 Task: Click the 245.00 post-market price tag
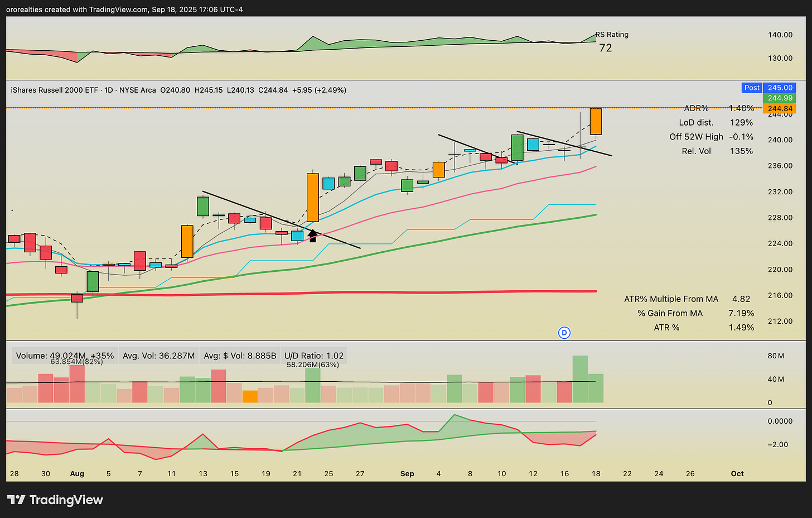[x=780, y=88]
